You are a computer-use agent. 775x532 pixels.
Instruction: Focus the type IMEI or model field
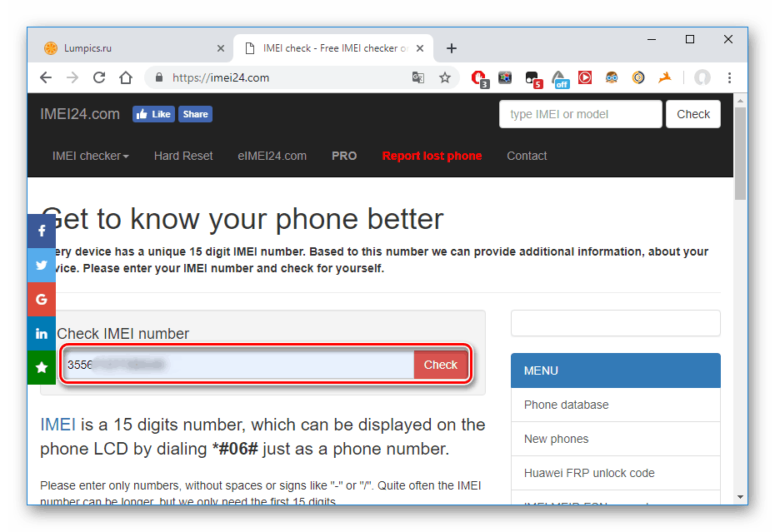pyautogui.click(x=580, y=114)
